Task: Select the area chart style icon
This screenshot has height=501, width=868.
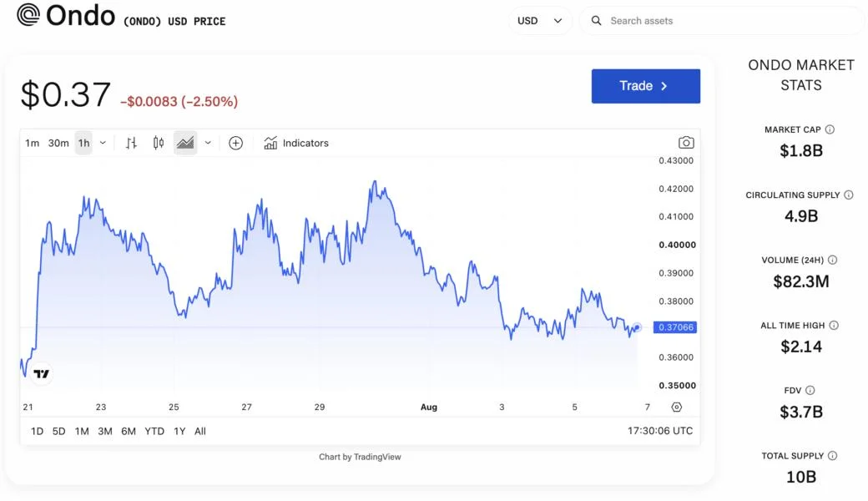Action: (185, 143)
